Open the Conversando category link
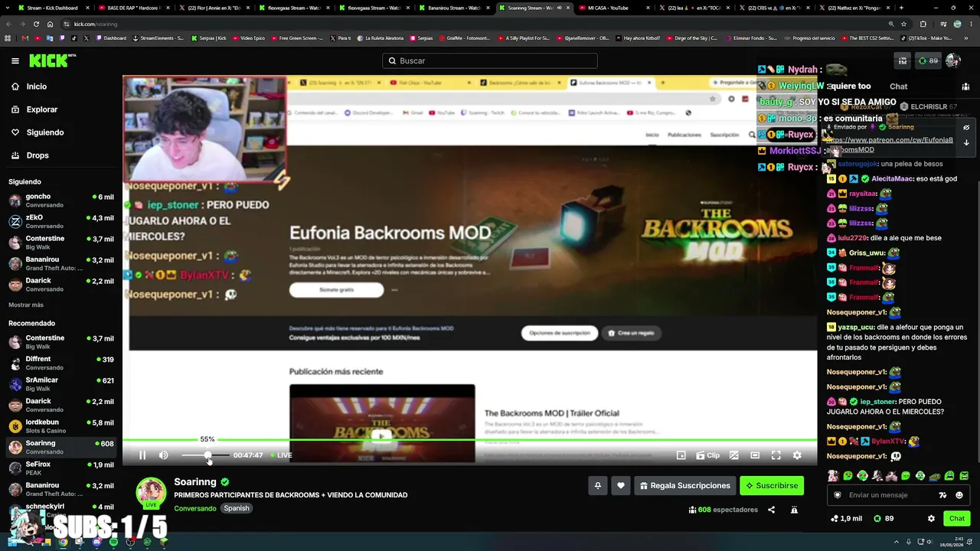This screenshot has width=980, height=551. [x=195, y=508]
